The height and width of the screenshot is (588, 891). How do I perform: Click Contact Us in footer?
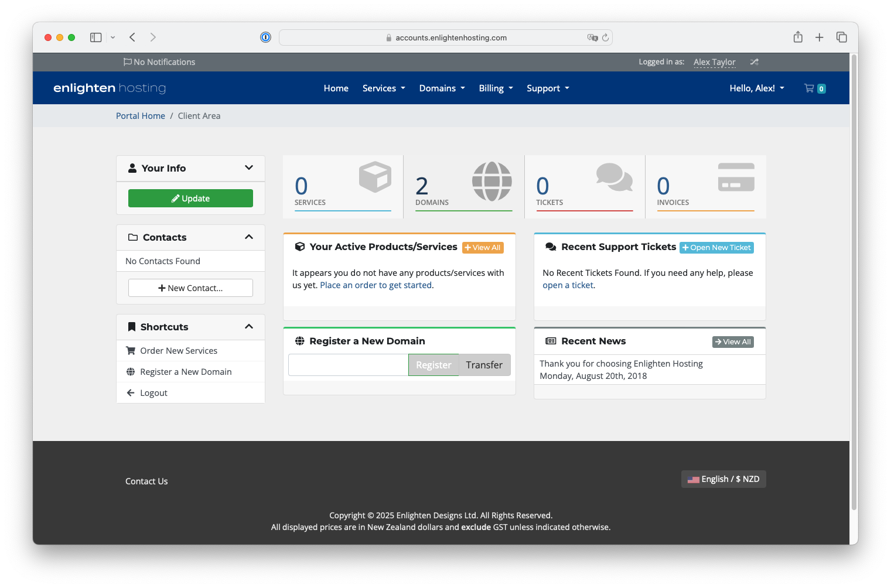(146, 481)
